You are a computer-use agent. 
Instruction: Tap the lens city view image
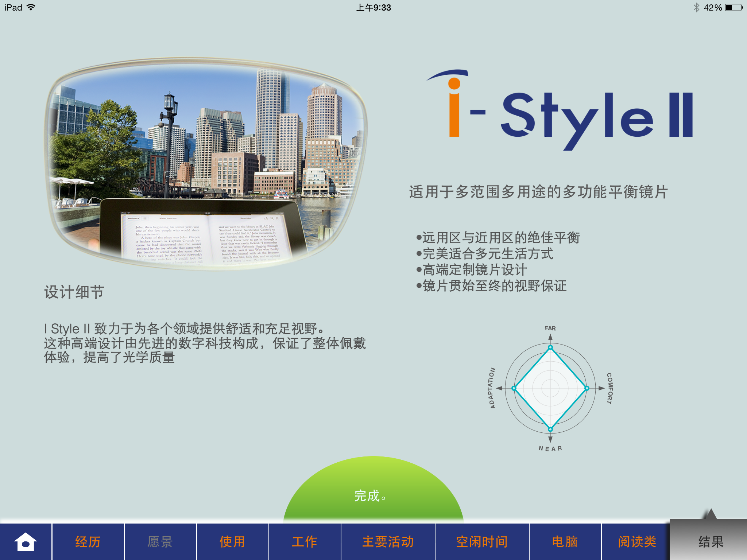coord(206,164)
